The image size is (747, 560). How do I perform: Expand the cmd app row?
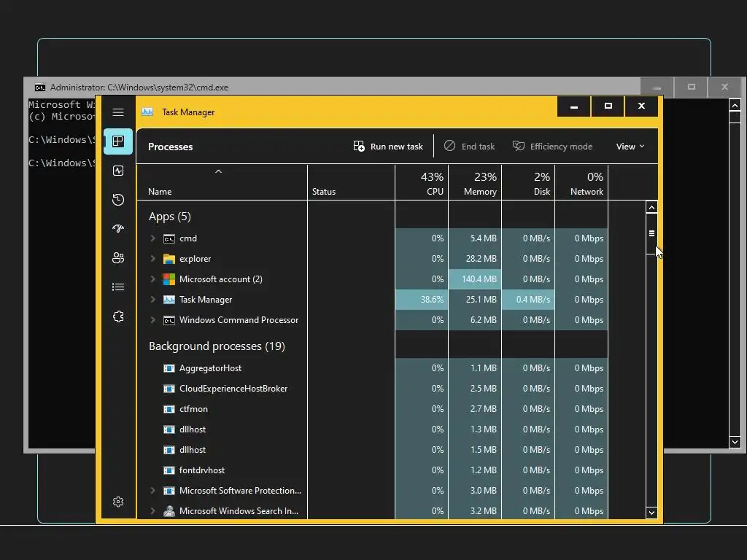coord(153,238)
